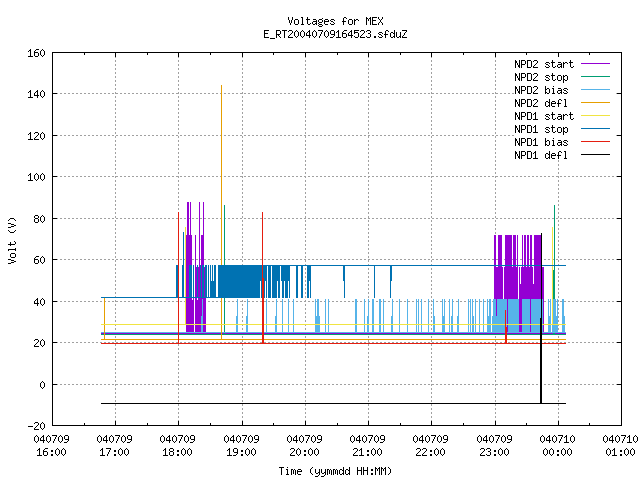
Task: Click the red NPD1 bias spike at 18:00
Action: 178,278
